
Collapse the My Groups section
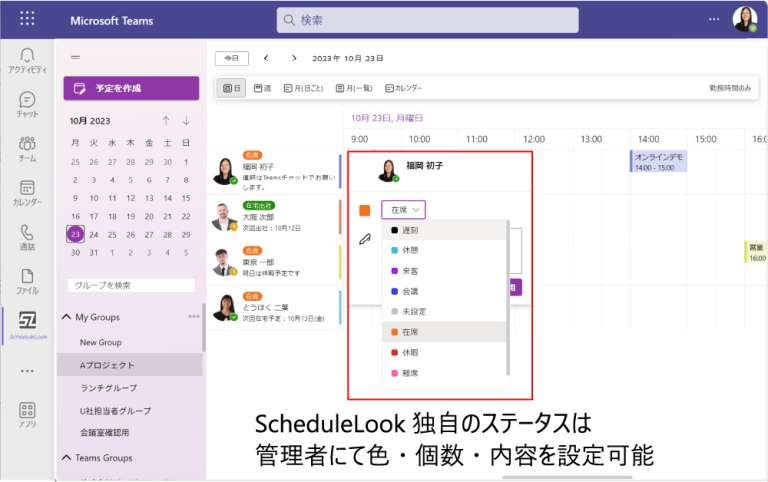(67, 317)
